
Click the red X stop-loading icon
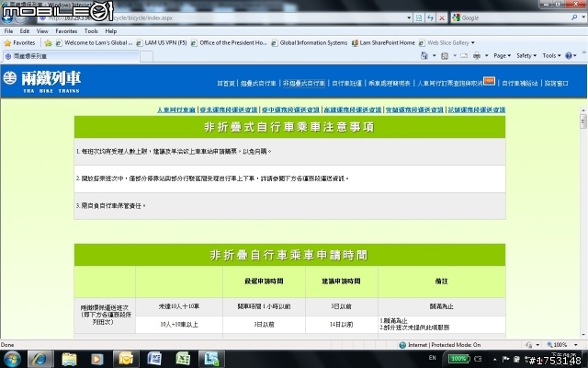click(442, 17)
